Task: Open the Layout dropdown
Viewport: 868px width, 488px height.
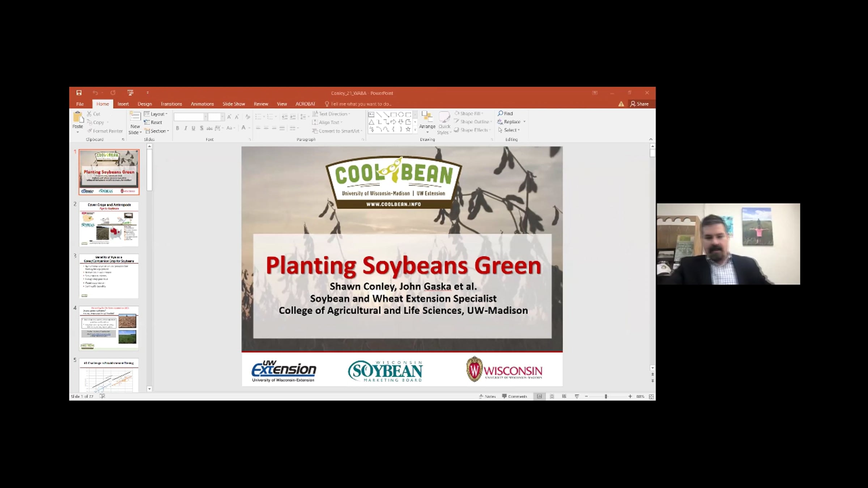Action: 156,114
